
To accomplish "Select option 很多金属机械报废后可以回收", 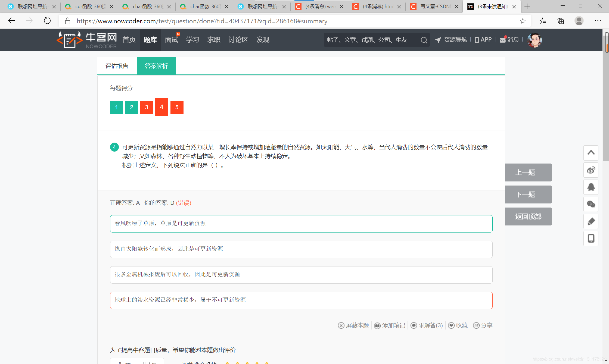I will (301, 275).
